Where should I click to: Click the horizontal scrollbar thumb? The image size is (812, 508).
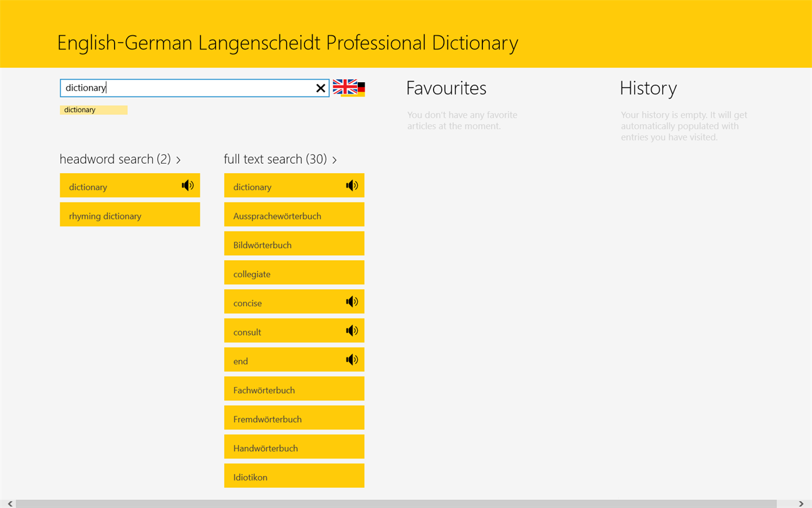[x=396, y=504]
